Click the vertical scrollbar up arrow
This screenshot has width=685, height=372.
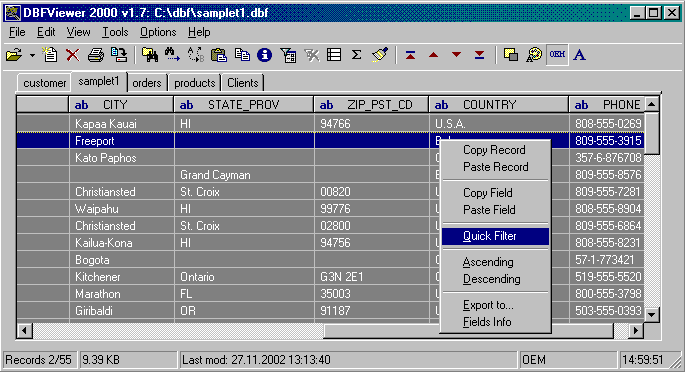click(651, 104)
